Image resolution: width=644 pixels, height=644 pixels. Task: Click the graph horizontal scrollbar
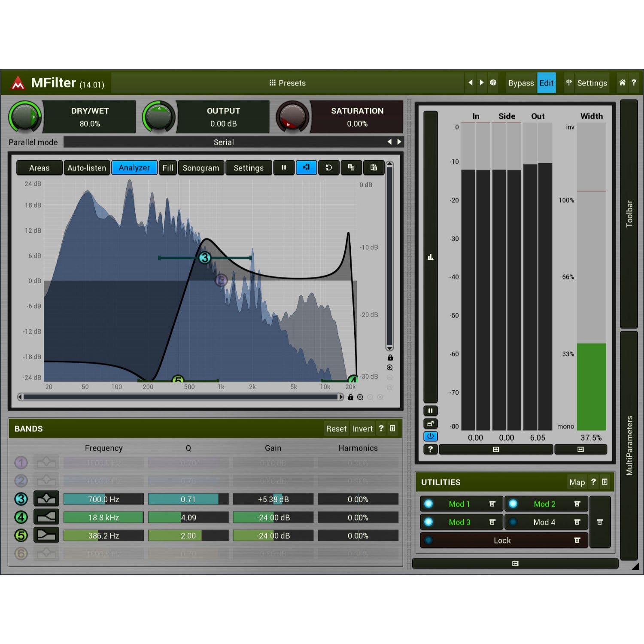point(180,397)
